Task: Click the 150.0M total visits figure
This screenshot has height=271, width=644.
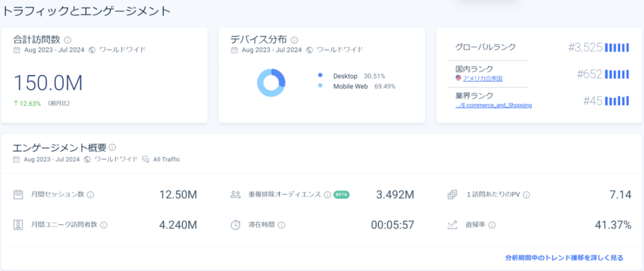Action: click(x=48, y=82)
